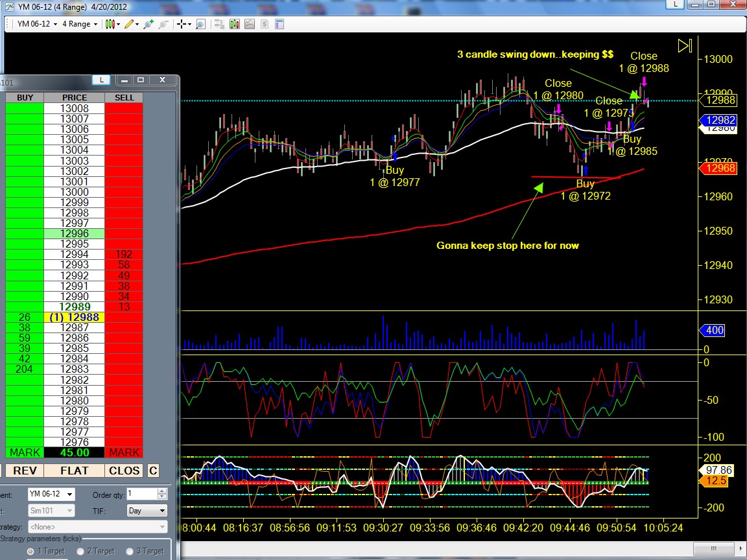The width and height of the screenshot is (747, 560).
Task: Open chart Properties window icon
Action: click(279, 24)
